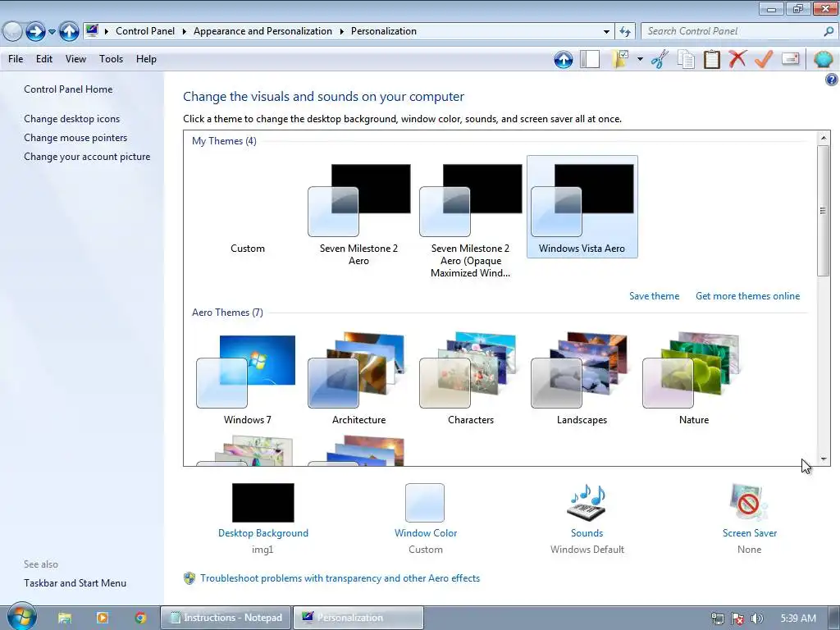840x630 pixels.
Task: Open Desktop Background black thumbnail
Action: tap(263, 503)
